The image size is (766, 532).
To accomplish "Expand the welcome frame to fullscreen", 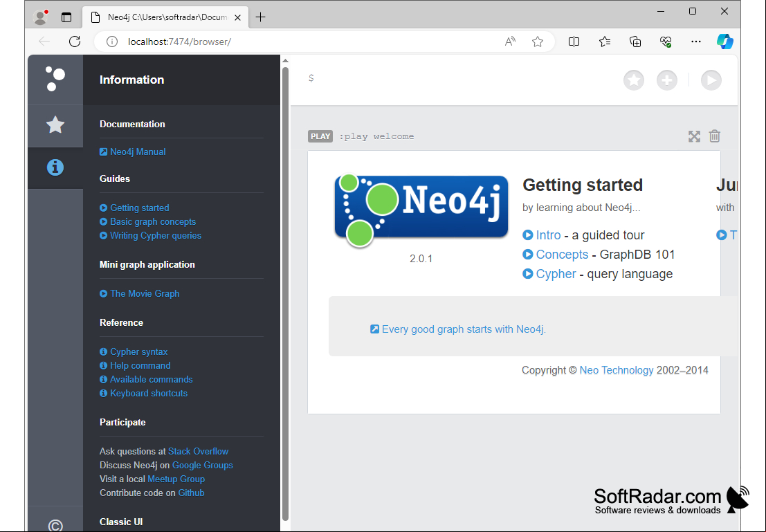I will 694,136.
